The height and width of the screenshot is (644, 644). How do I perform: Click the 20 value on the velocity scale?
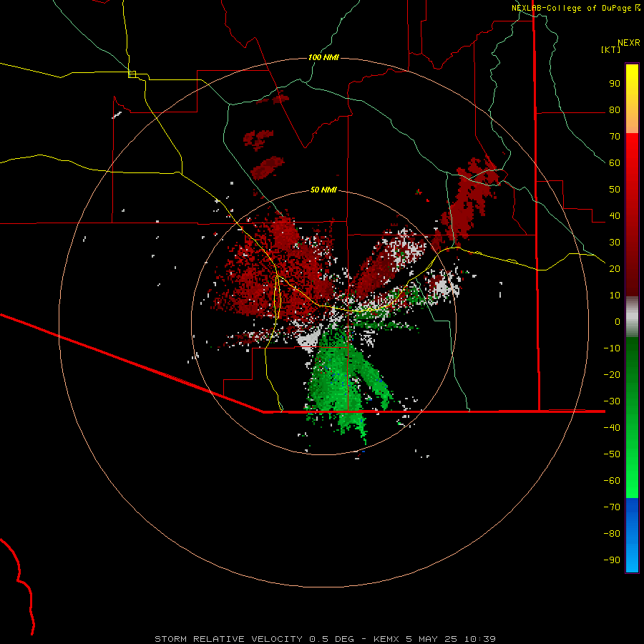click(615, 269)
